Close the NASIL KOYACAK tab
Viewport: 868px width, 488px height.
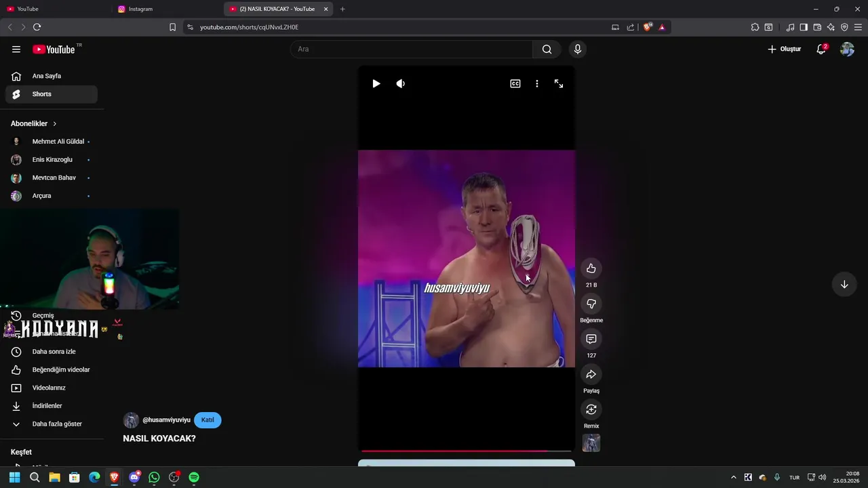click(325, 9)
